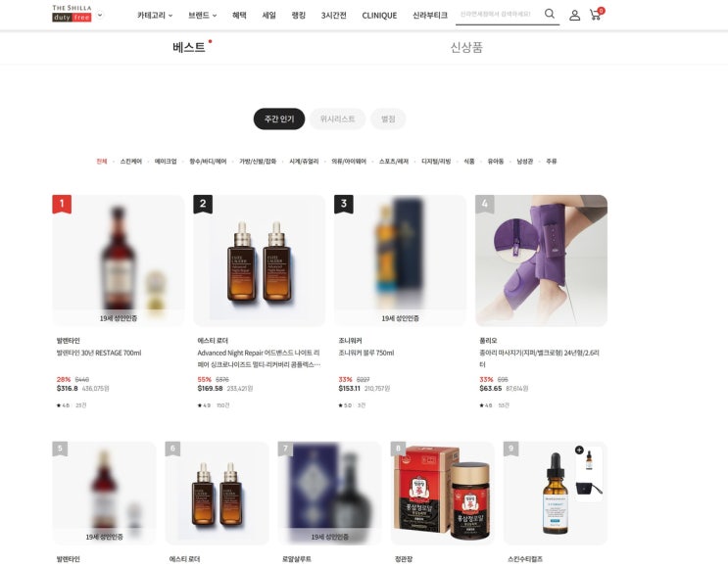Go to 혜택 in the top navigation
Viewport: 728px width, 568px height.
tap(239, 16)
